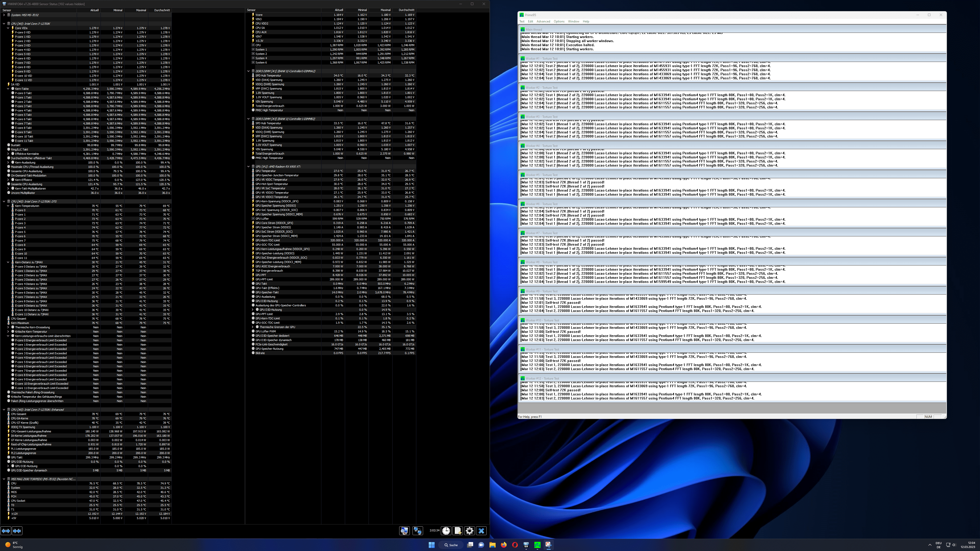Open the Chat icon on the taskbar

481,545
